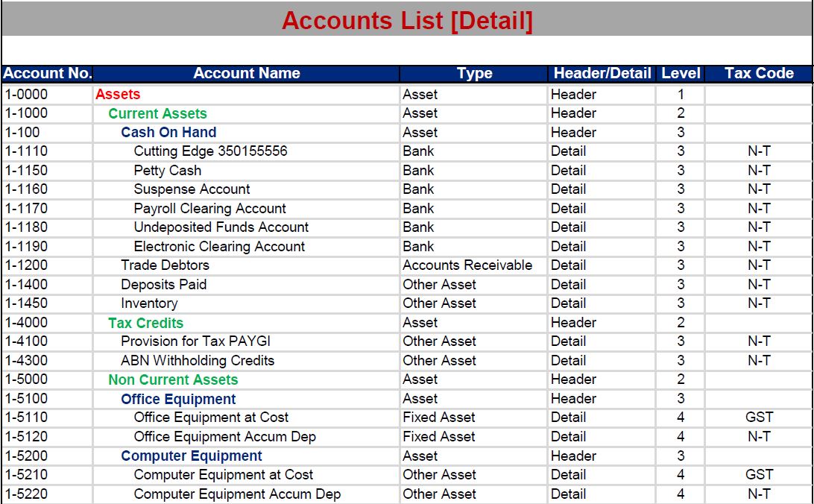The image size is (814, 504).
Task: Click account number 1-1170
Action: click(26, 208)
